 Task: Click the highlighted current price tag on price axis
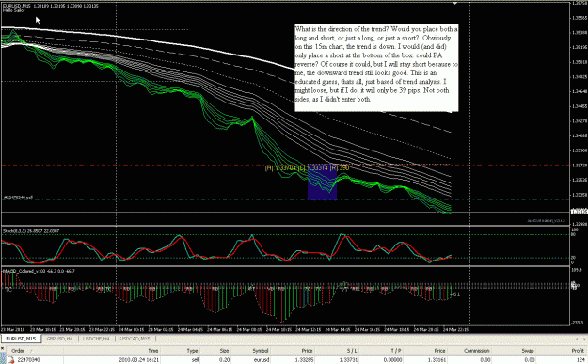click(x=579, y=212)
